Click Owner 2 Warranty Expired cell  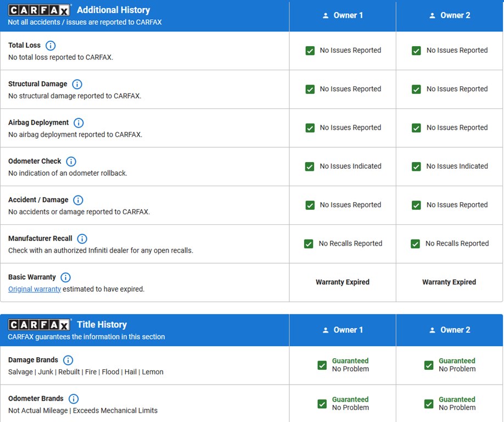449,282
